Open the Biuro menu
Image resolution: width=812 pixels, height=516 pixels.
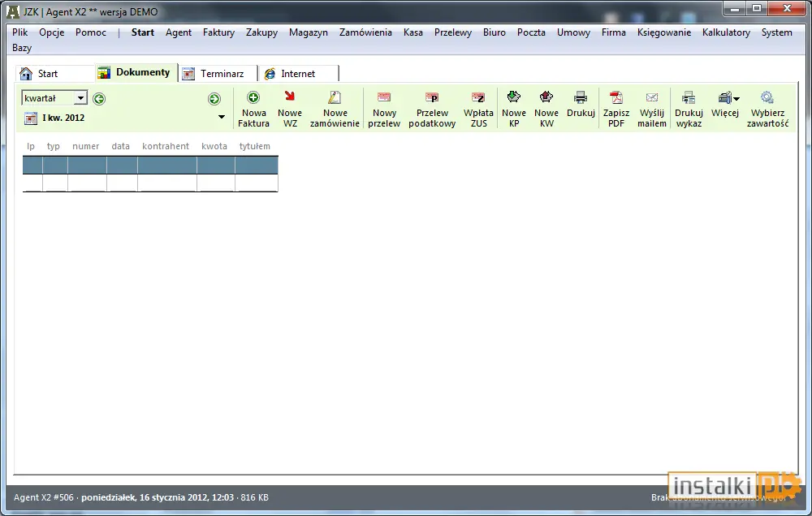pos(494,32)
